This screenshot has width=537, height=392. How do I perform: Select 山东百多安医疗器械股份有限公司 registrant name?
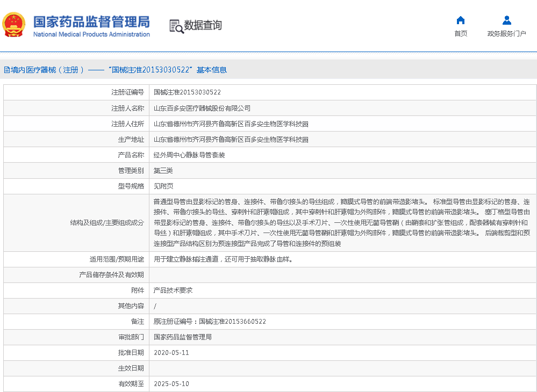tap(202, 108)
